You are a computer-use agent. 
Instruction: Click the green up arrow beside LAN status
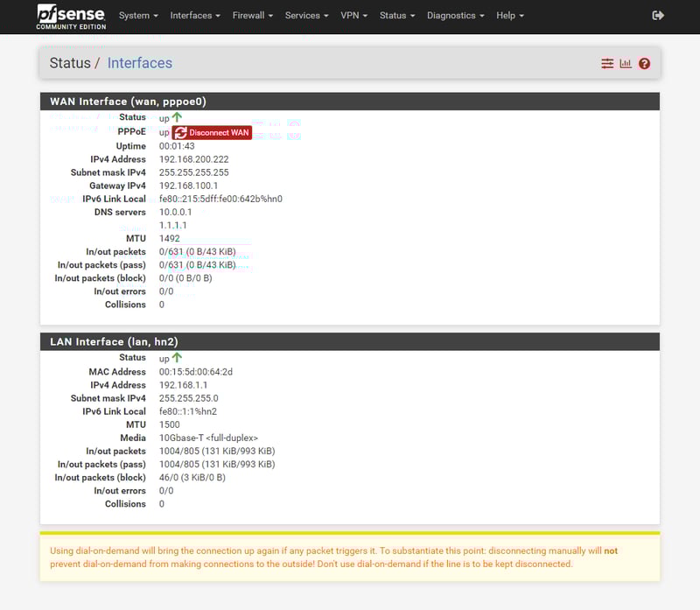click(178, 357)
